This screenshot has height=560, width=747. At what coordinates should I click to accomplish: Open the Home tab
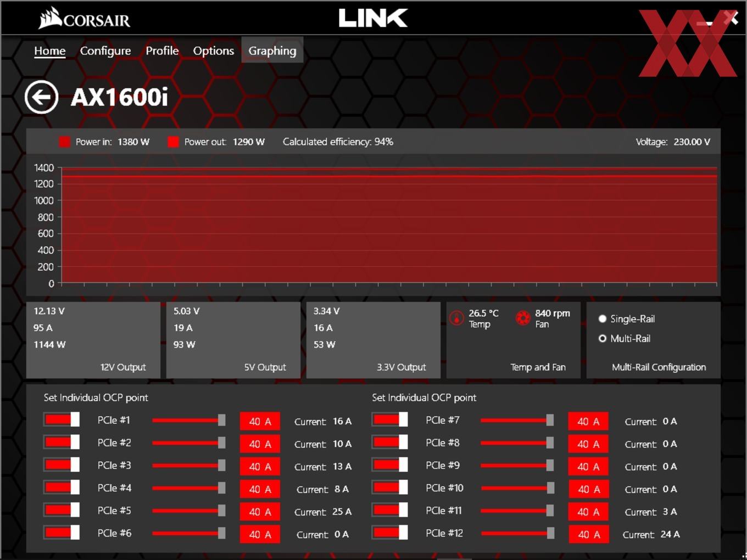click(49, 51)
